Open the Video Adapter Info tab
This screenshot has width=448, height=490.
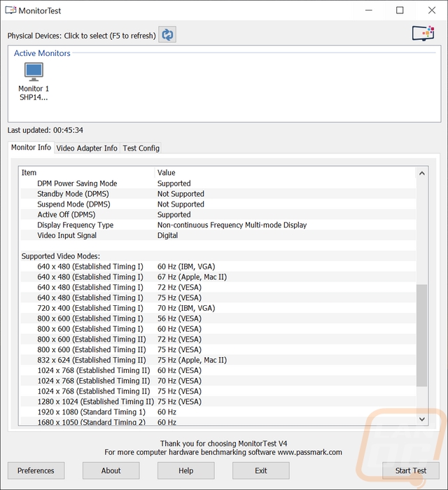pyautogui.click(x=87, y=148)
